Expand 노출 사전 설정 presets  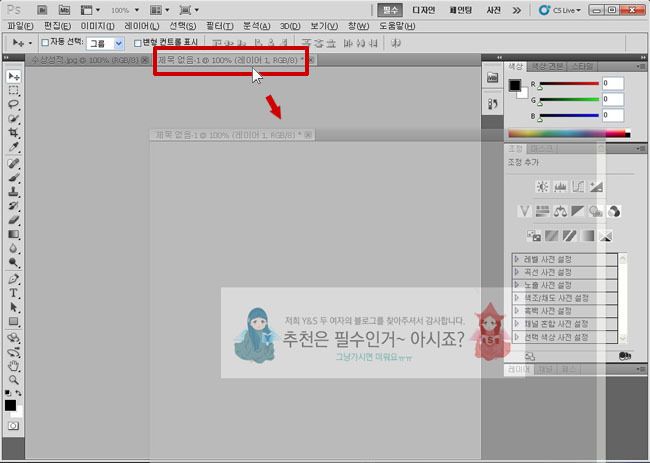517,285
